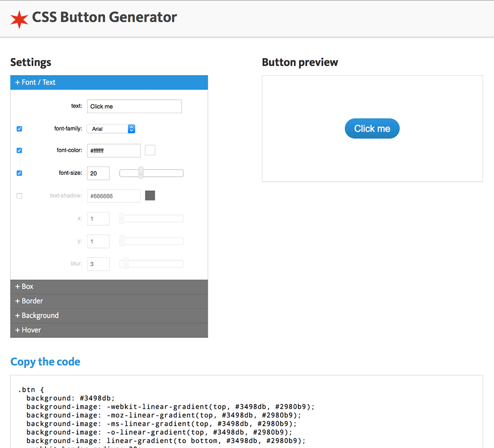Click the blue 'Click me' preview button

coord(372,128)
